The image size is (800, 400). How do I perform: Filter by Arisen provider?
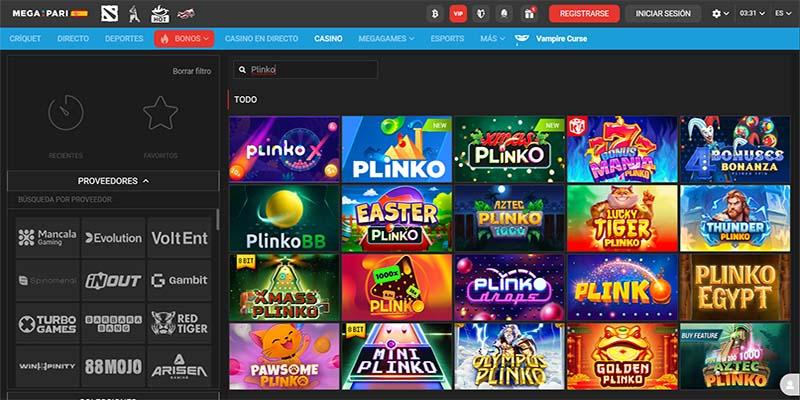(x=179, y=366)
